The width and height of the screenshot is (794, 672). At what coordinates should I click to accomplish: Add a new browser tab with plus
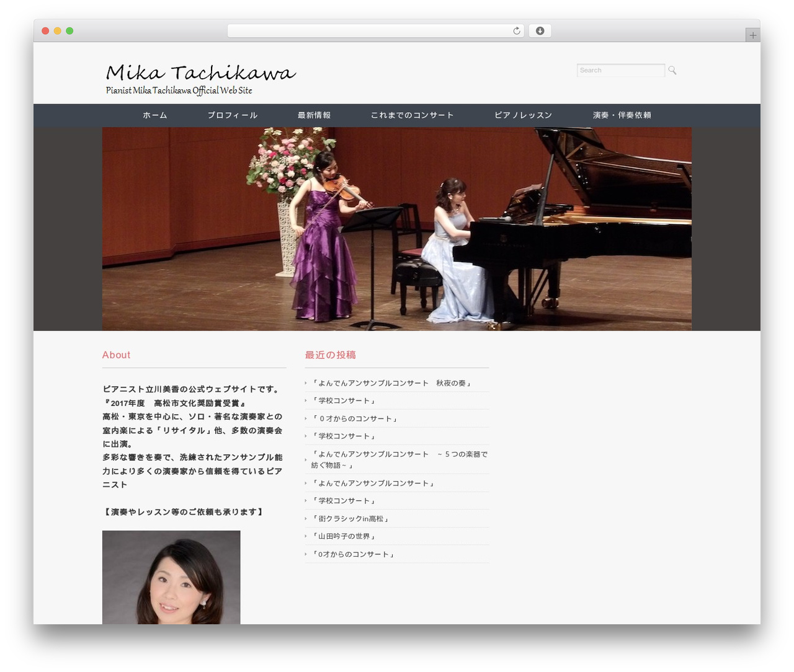tap(752, 35)
